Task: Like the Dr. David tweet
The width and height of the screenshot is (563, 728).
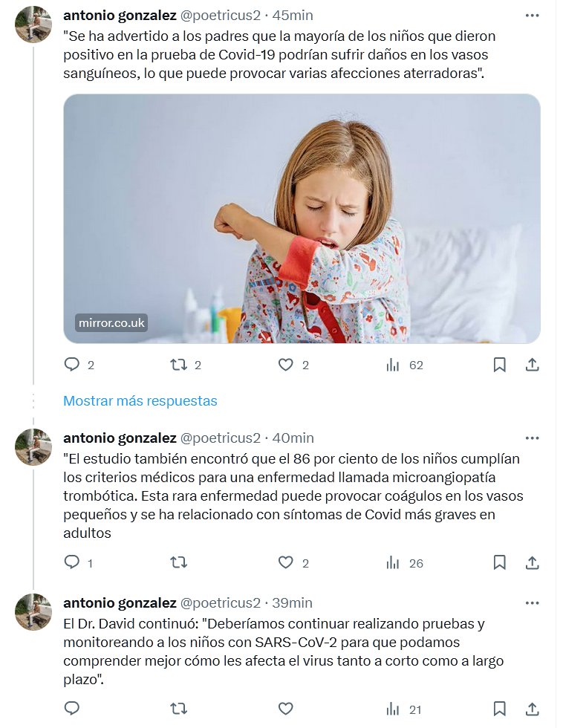Action: 286,709
